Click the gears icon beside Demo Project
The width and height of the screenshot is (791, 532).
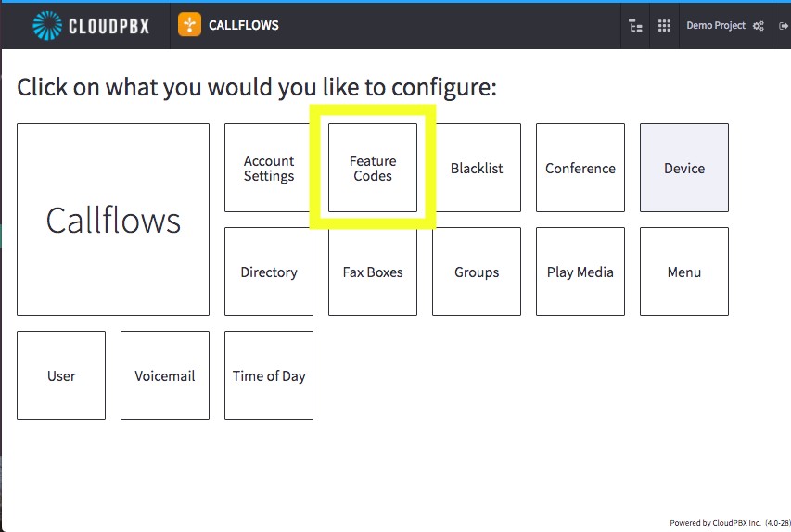pos(758,26)
